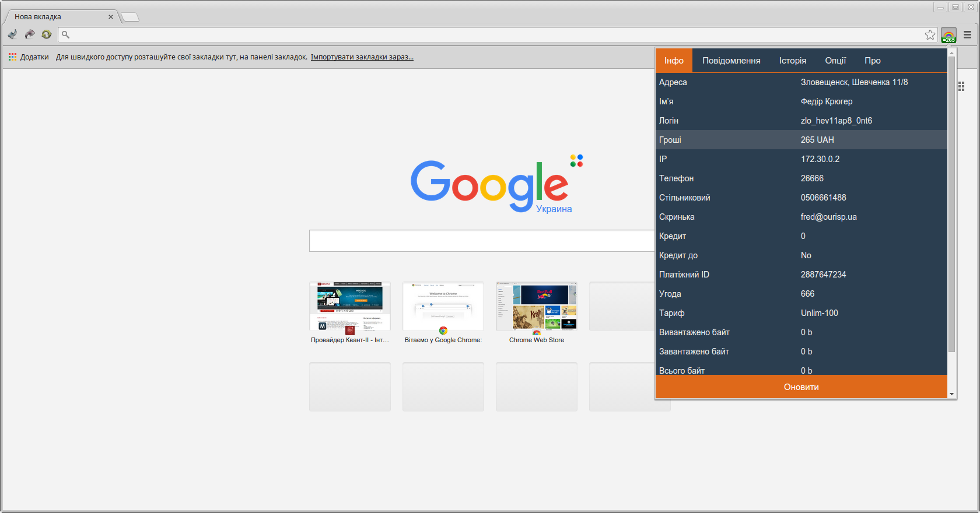The height and width of the screenshot is (513, 980).
Task: Click Імпортувати закладки зараз link
Action: pos(362,57)
